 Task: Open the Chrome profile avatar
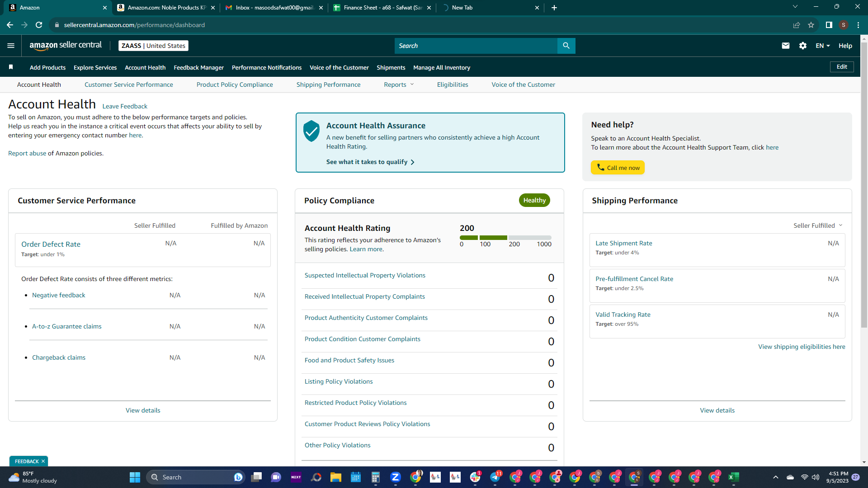(x=844, y=25)
